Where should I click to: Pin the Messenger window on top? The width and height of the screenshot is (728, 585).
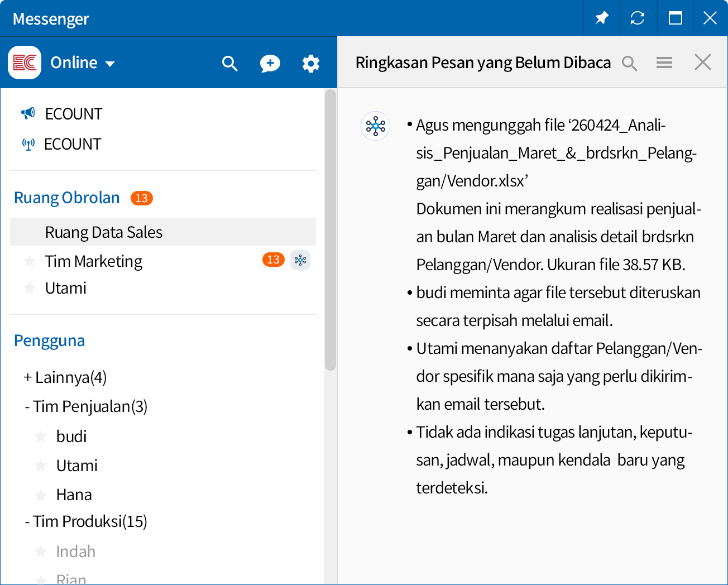coord(601,18)
